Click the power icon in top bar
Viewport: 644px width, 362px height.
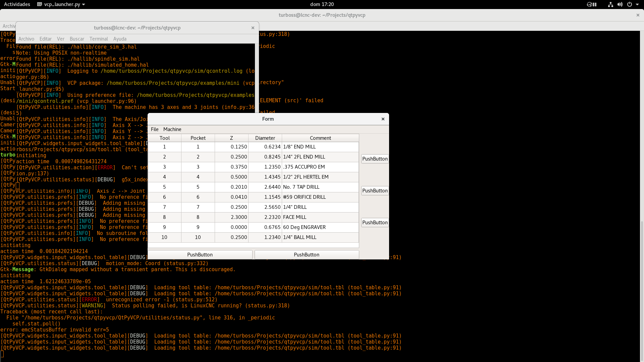click(630, 4)
